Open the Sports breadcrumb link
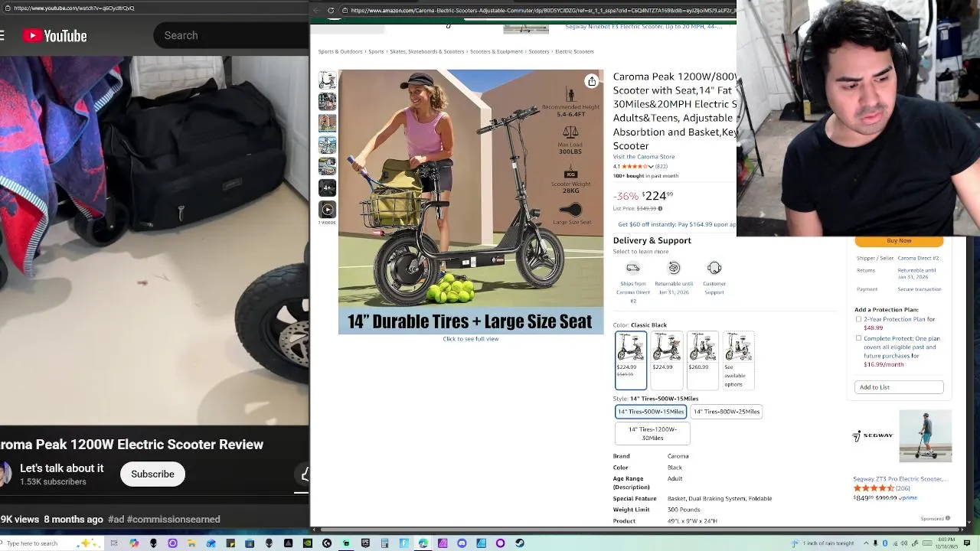 point(376,52)
